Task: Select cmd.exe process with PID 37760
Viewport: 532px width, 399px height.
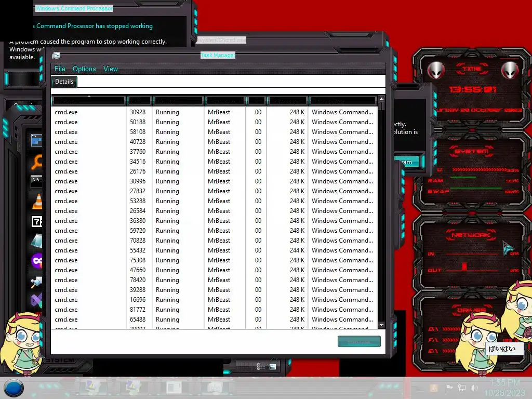Action: click(215, 151)
